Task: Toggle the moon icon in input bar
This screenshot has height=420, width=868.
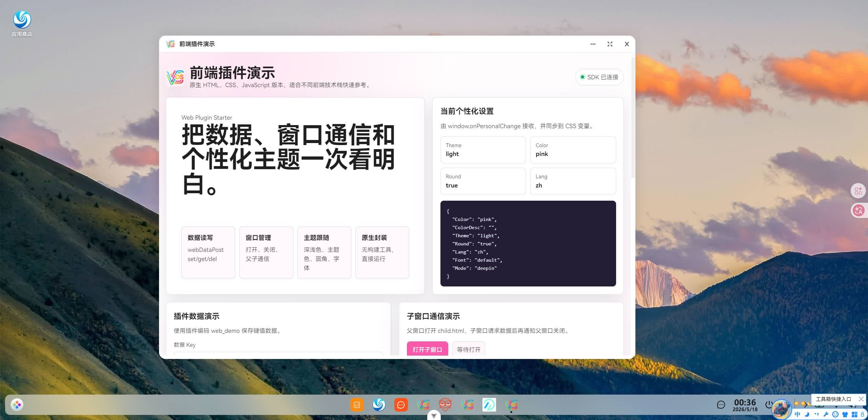Action: click(x=807, y=414)
